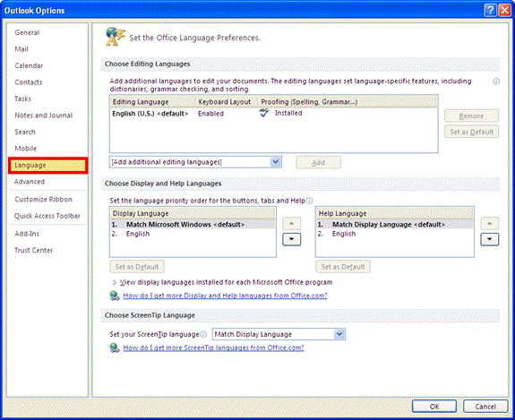Select English (U.S.) <default> editing language row
This screenshot has height=420, width=515.
tap(273, 114)
